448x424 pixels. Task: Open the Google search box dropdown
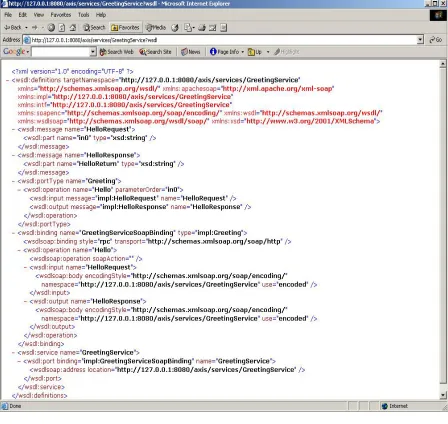click(93, 52)
